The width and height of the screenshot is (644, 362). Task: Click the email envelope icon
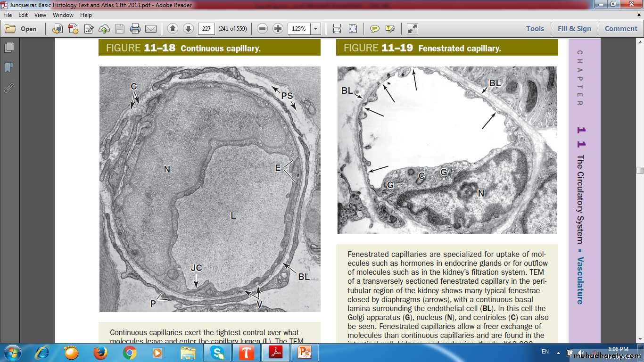(151, 29)
